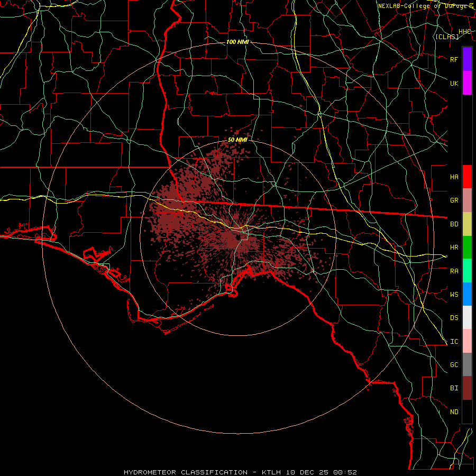This screenshot has width=476, height=476.
Task: Click the ND legend label
Action: coord(454,412)
